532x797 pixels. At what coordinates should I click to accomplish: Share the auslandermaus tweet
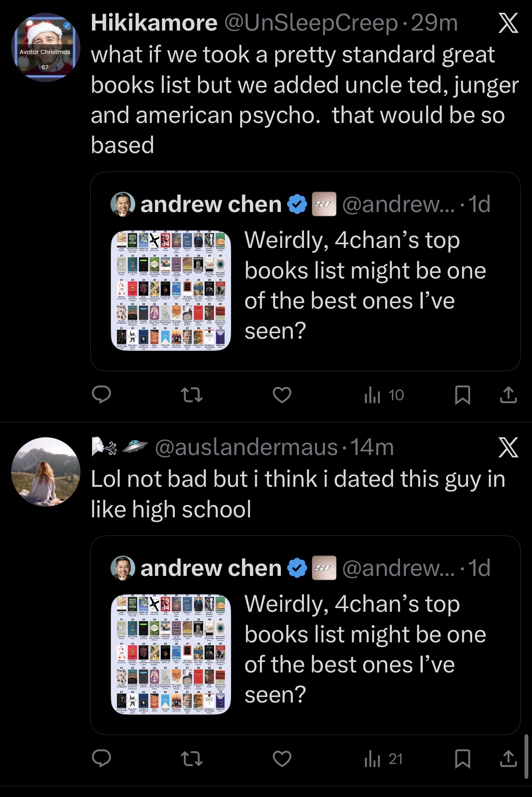click(x=508, y=758)
